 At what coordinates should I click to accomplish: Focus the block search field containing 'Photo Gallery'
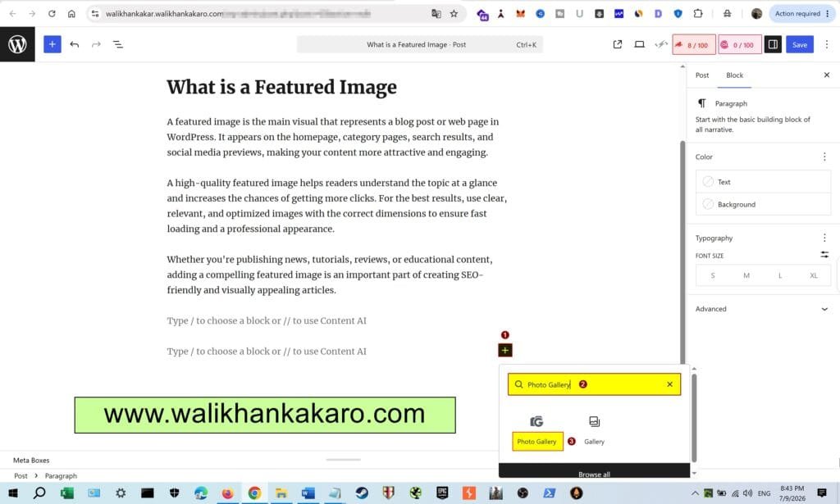pyautogui.click(x=594, y=384)
